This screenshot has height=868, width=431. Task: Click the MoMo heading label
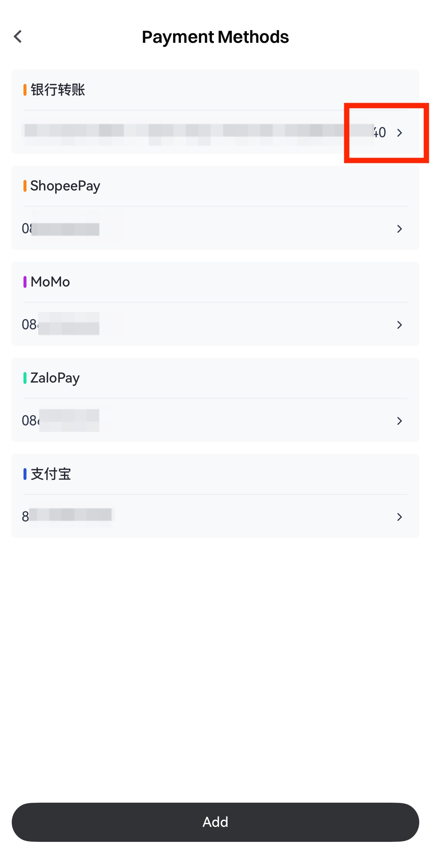(x=50, y=282)
